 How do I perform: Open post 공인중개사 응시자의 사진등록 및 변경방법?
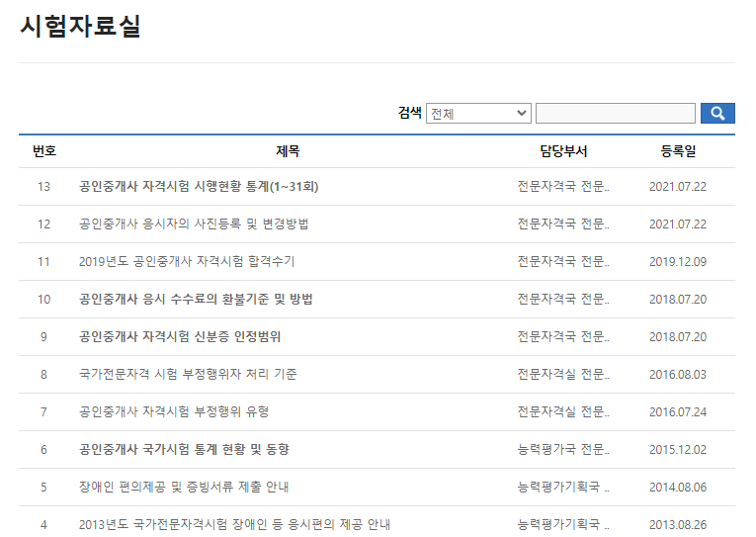tap(194, 224)
